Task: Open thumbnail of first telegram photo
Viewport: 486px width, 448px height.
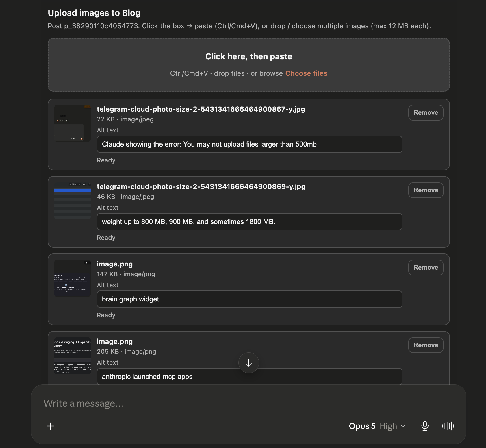Action: [x=73, y=123]
